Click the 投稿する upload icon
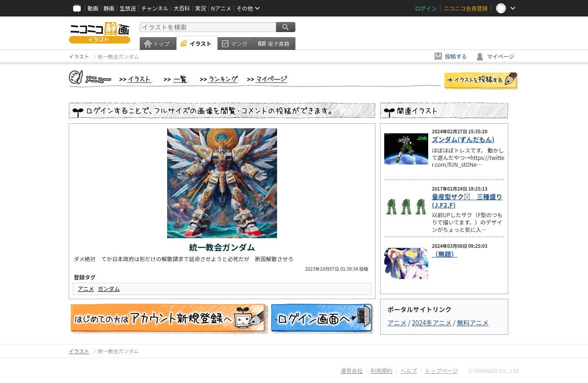 [x=438, y=56]
